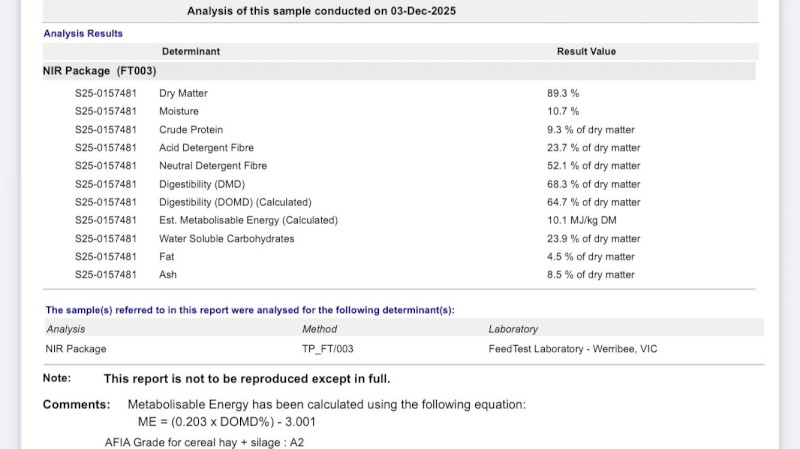The width and height of the screenshot is (800, 449).
Task: Select the NIR Package (FT003) group row
Action: [100, 71]
